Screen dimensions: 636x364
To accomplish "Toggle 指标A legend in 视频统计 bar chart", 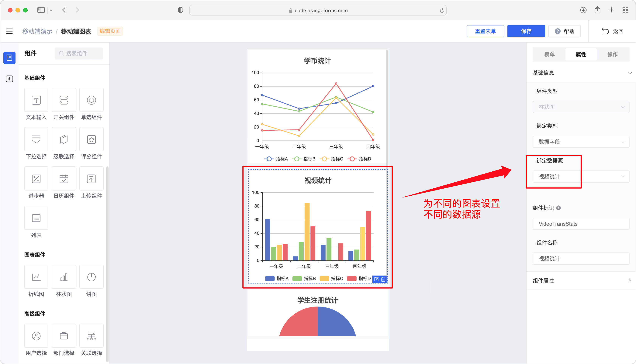I will coord(277,279).
